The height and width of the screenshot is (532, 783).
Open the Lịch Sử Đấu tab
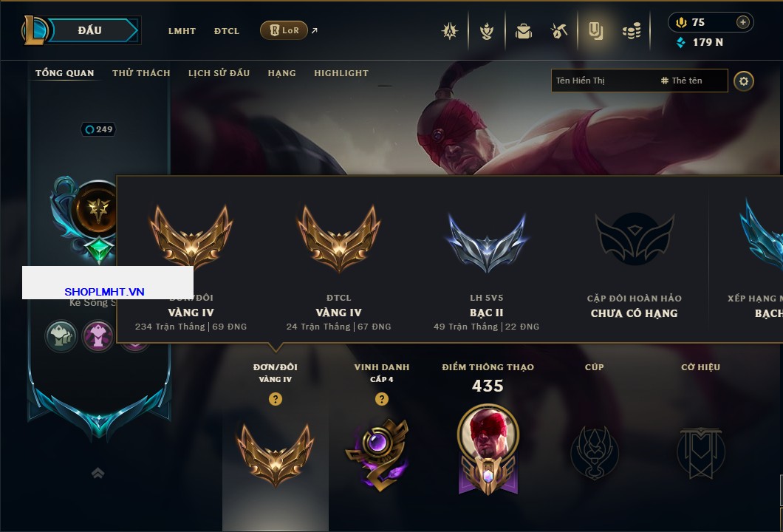(219, 73)
